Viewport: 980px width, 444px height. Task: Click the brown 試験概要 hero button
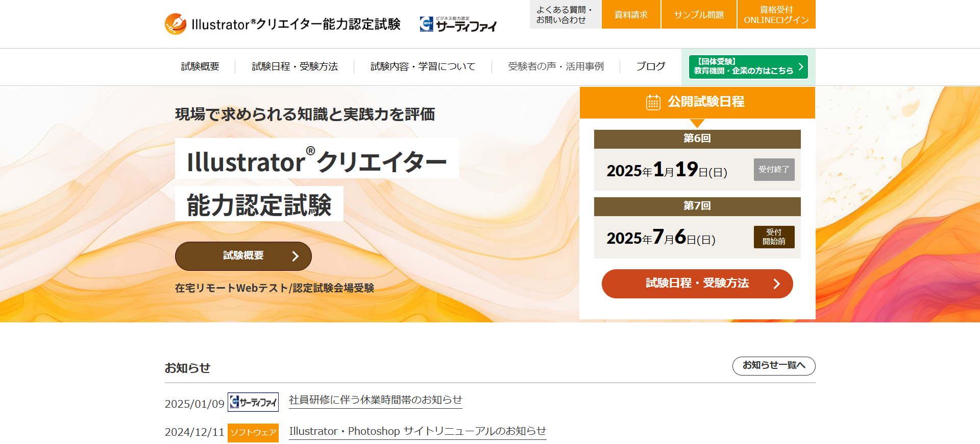[x=243, y=256]
